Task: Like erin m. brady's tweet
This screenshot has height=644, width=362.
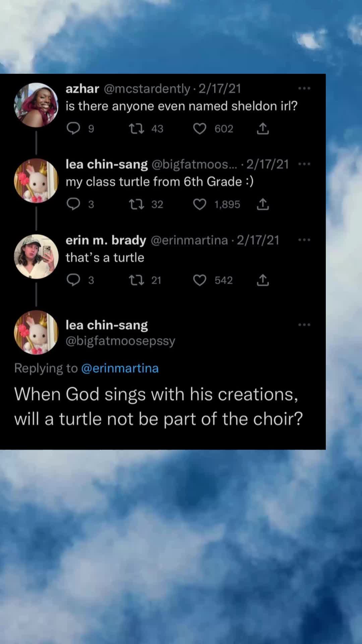Action: click(x=200, y=280)
